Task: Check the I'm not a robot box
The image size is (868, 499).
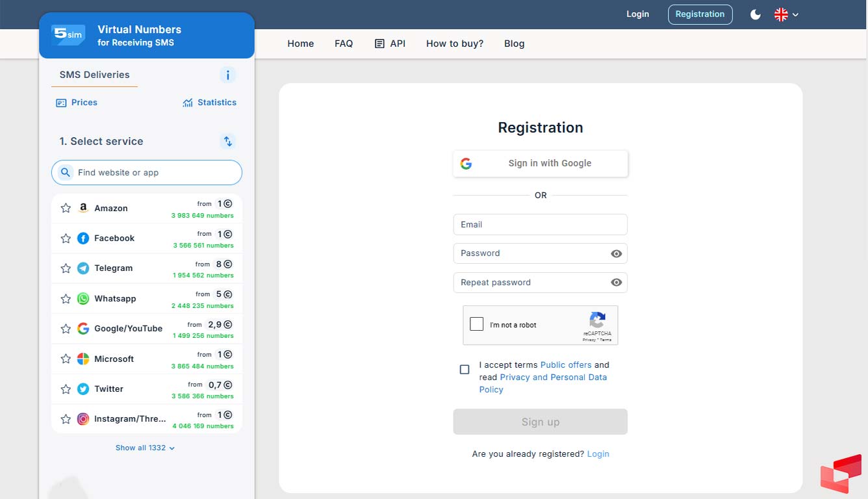Action: (477, 324)
